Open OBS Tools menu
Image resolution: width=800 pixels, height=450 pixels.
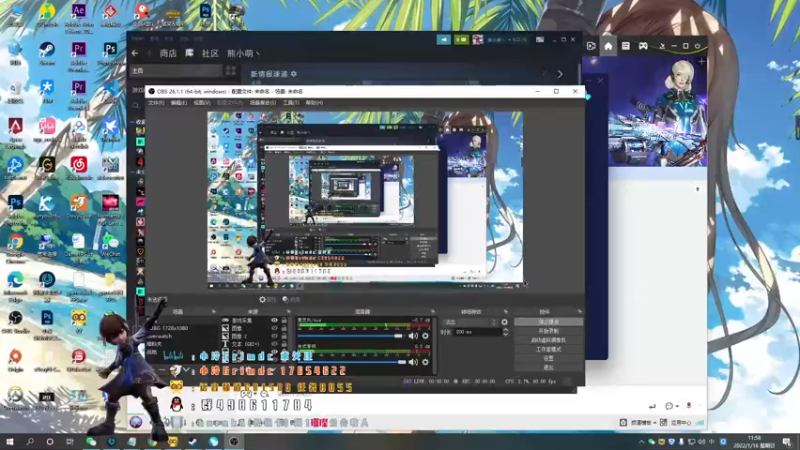[290, 103]
